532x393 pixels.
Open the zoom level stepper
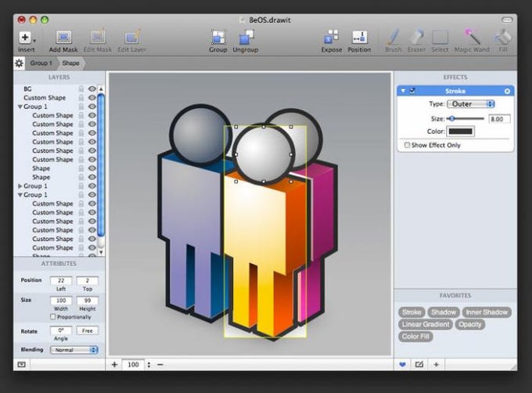[149, 365]
